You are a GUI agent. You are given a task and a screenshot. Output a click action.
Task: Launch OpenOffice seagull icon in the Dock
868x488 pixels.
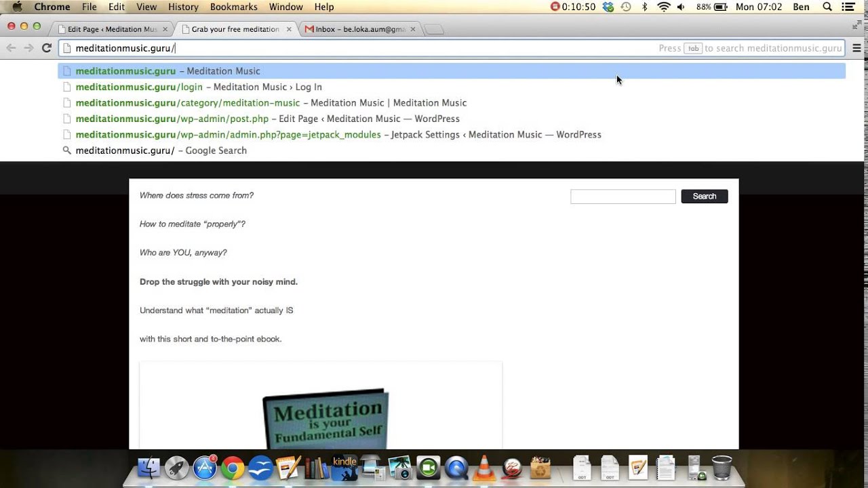point(260,468)
